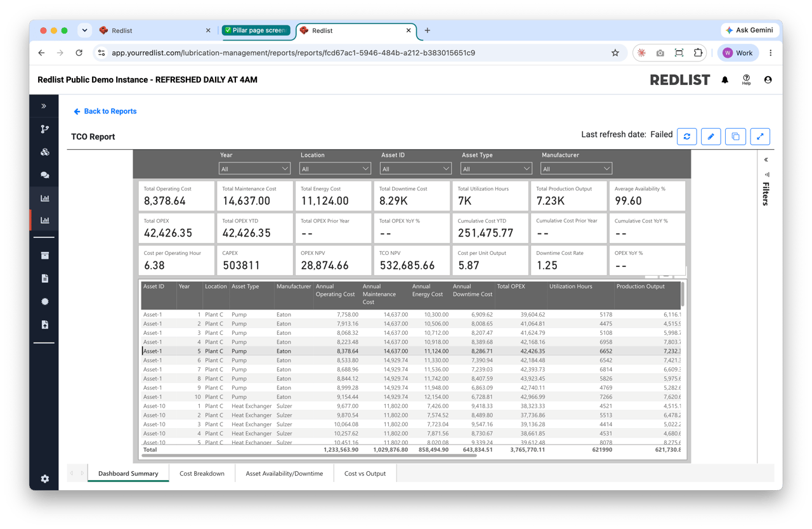Open the branch/routes icon in sidebar
This screenshot has height=529, width=812.
point(44,129)
